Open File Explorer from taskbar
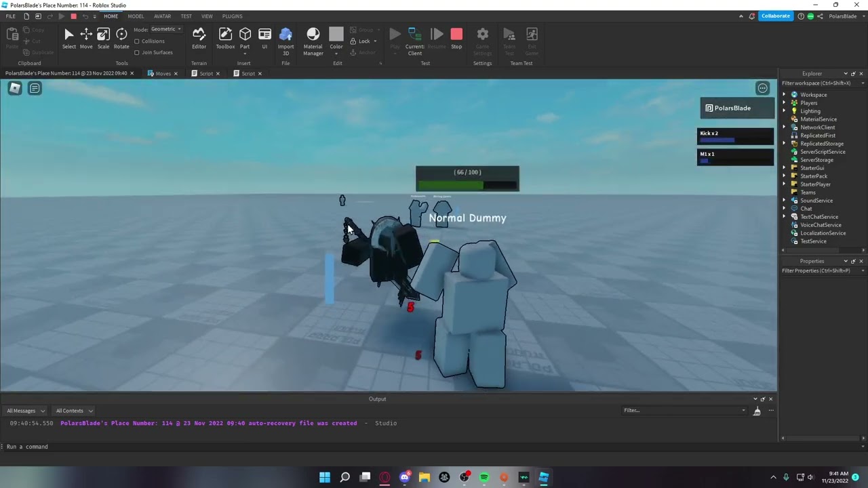 pos(425,478)
